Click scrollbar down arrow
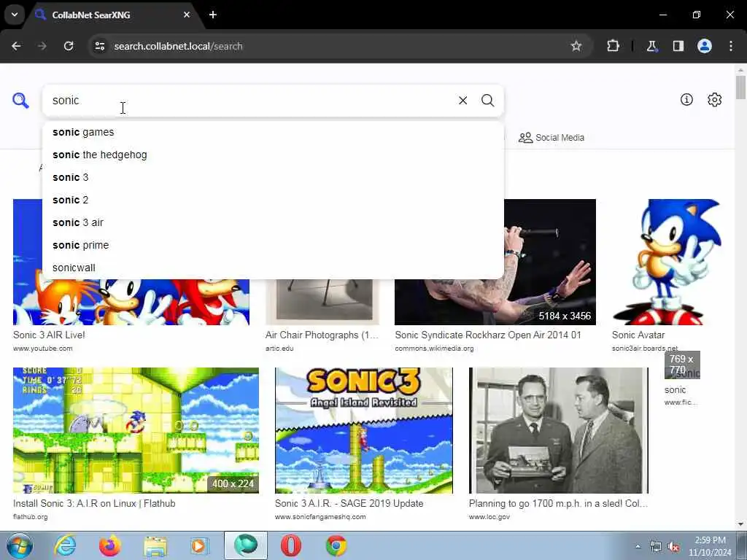 740,524
